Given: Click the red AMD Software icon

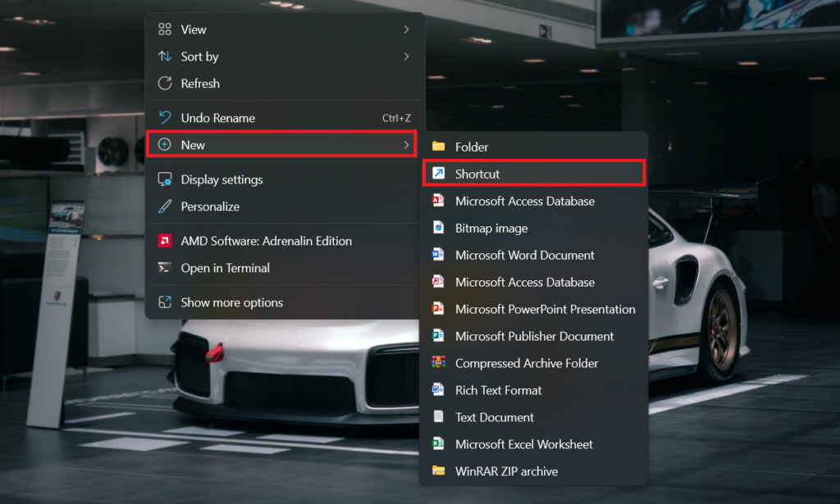Looking at the screenshot, I should [x=165, y=241].
